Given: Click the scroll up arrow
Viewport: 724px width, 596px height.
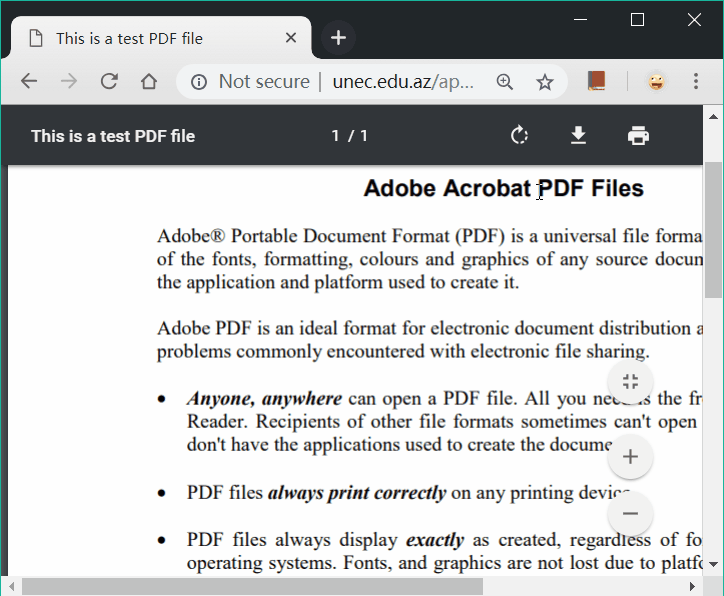Looking at the screenshot, I should click(x=713, y=116).
